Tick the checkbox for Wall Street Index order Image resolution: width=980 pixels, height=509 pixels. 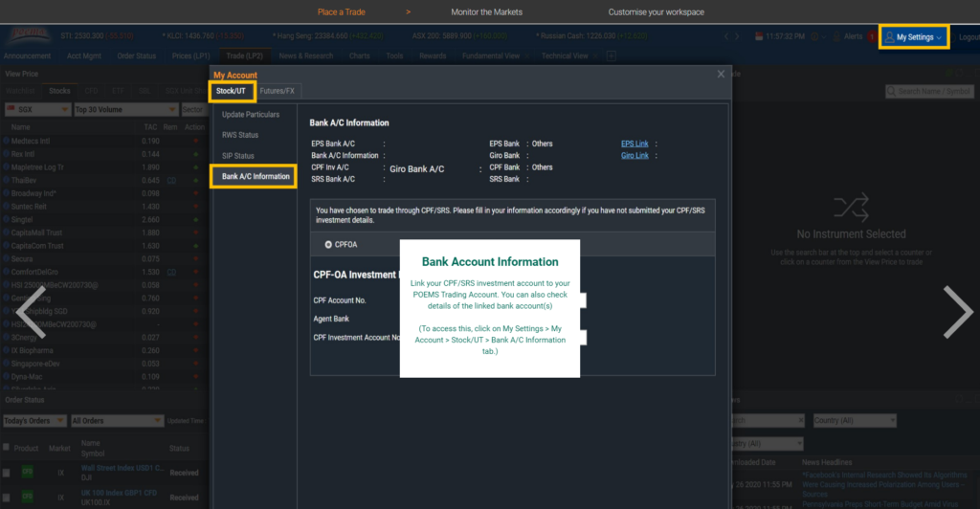pos(7,473)
